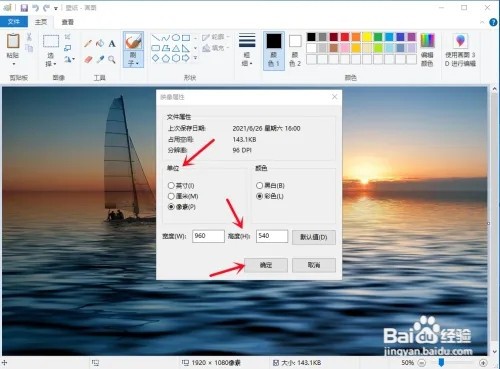Viewport: 500px width, 369px height.
Task: Choose the Inches (英寸) unit radio button
Action: [x=171, y=185]
